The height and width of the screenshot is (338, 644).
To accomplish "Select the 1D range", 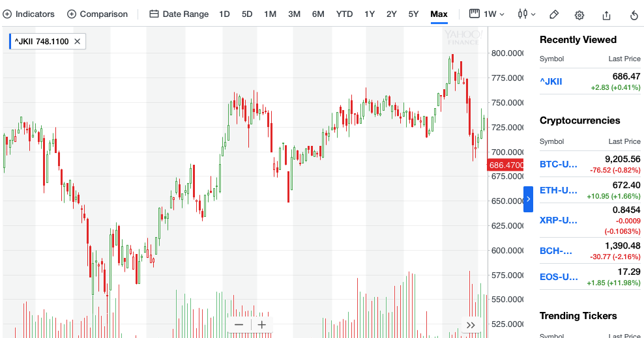I will [224, 14].
